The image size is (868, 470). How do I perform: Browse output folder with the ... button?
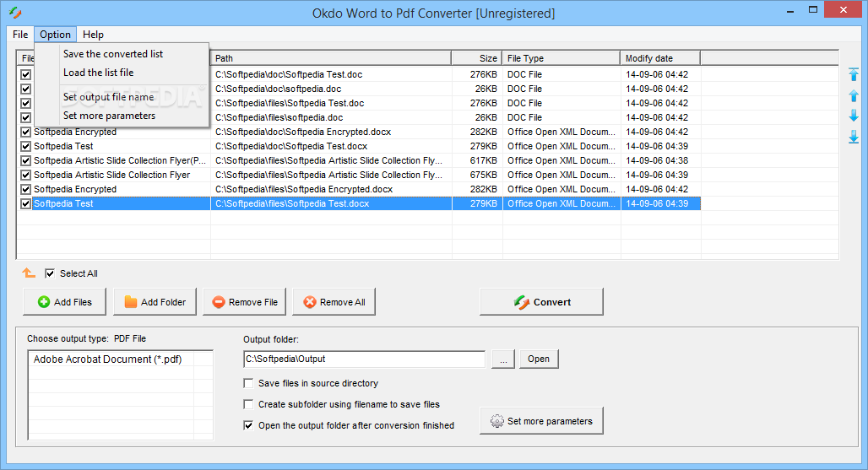coord(503,359)
